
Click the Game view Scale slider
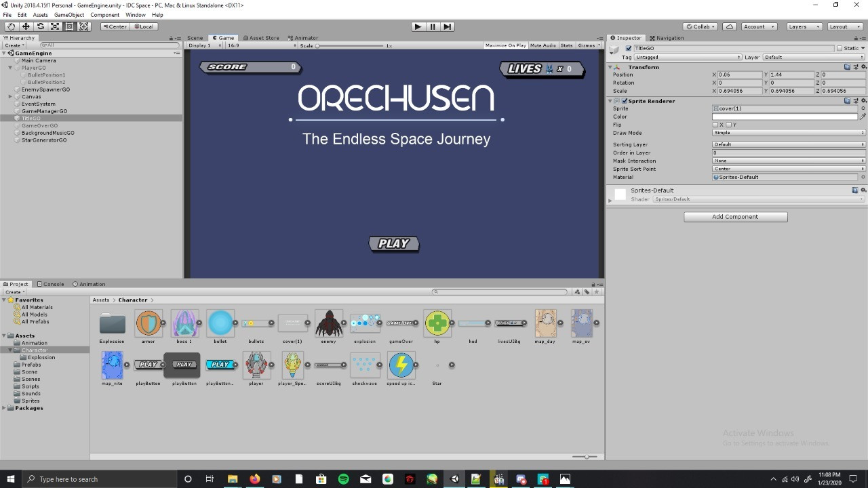(x=351, y=45)
